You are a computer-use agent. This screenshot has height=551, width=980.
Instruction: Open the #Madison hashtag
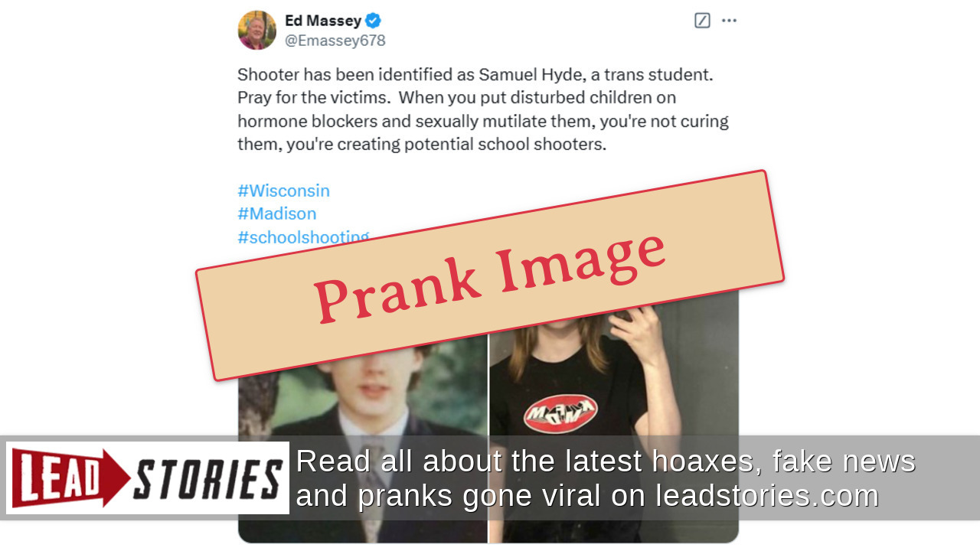click(276, 214)
